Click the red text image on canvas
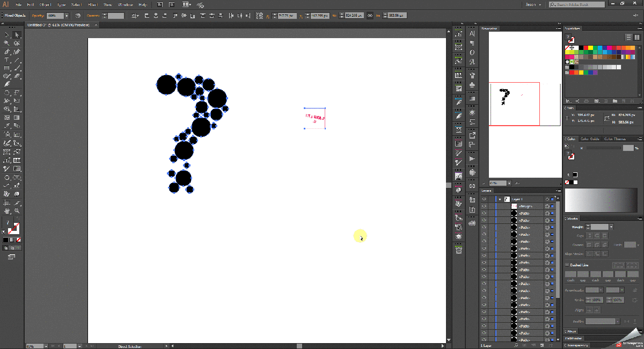Viewport: 644px width, 349px height. (315, 119)
